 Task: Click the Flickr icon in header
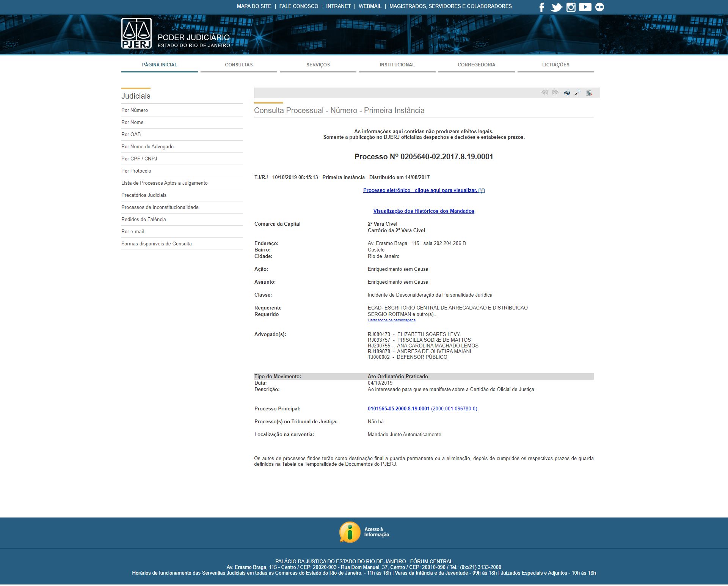coord(599,7)
